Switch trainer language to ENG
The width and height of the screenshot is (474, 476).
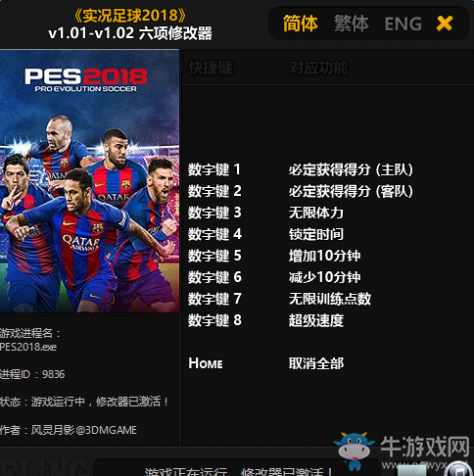403,24
